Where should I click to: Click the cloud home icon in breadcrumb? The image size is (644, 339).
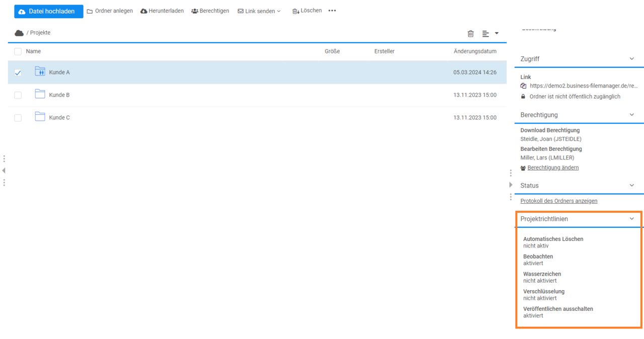point(19,33)
